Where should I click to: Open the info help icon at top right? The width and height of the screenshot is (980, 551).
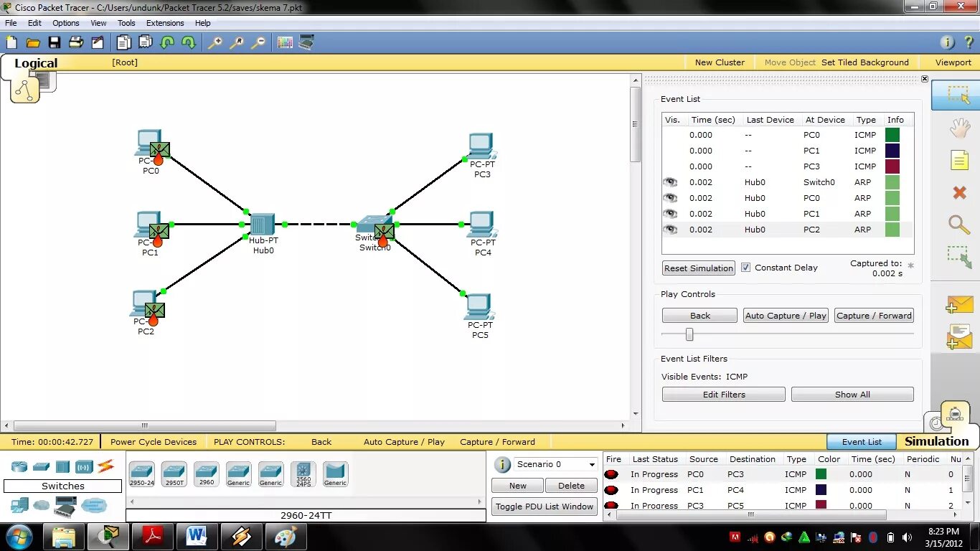[947, 42]
